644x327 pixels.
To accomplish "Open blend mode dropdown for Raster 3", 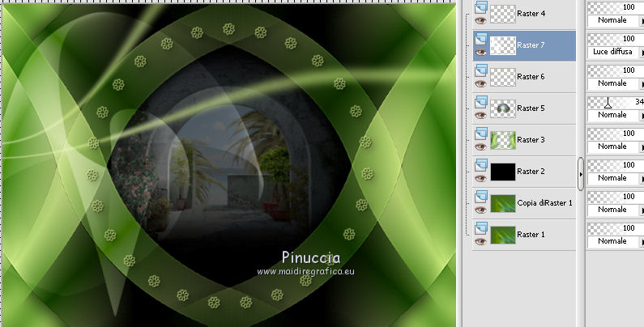I will 616,147.
